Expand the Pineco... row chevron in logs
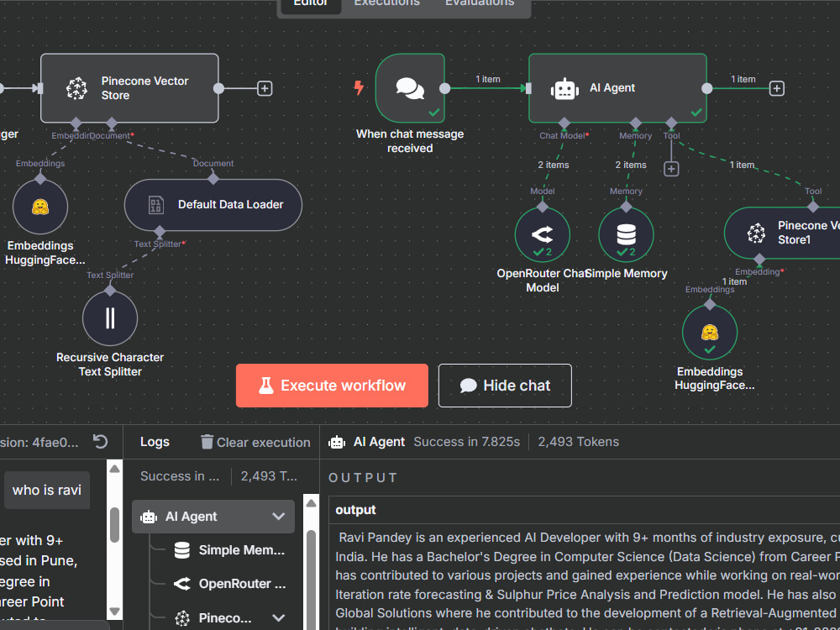Image resolution: width=840 pixels, height=630 pixels. pos(278,617)
